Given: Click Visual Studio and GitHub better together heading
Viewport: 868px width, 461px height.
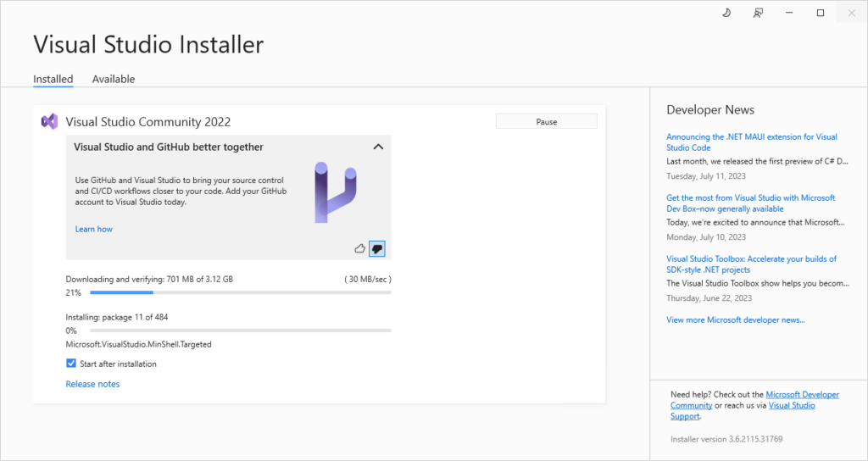Looking at the screenshot, I should point(169,147).
